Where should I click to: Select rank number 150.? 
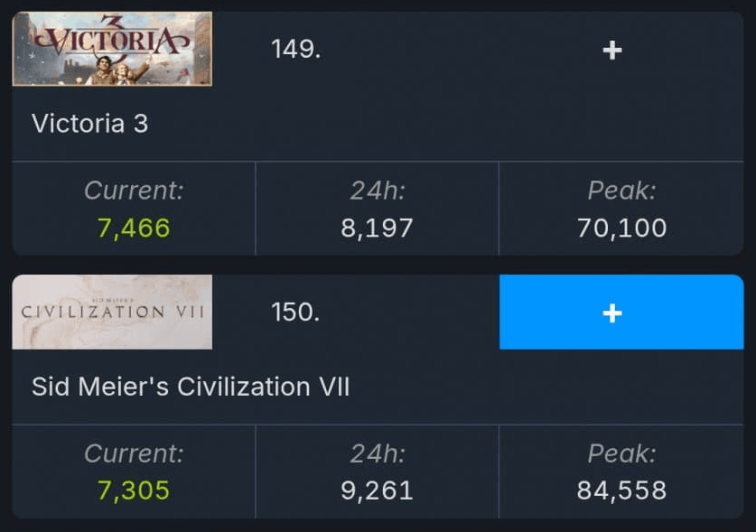[295, 313]
